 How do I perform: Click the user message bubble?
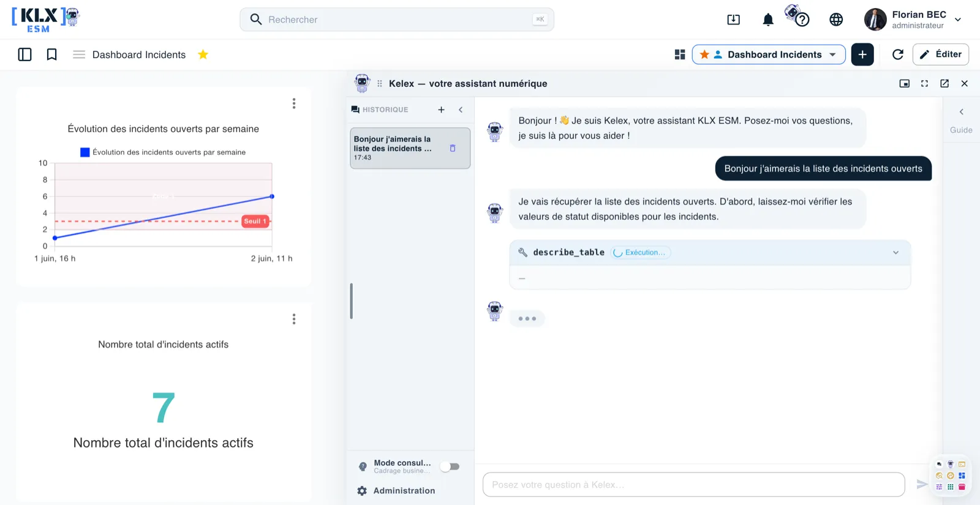(823, 168)
